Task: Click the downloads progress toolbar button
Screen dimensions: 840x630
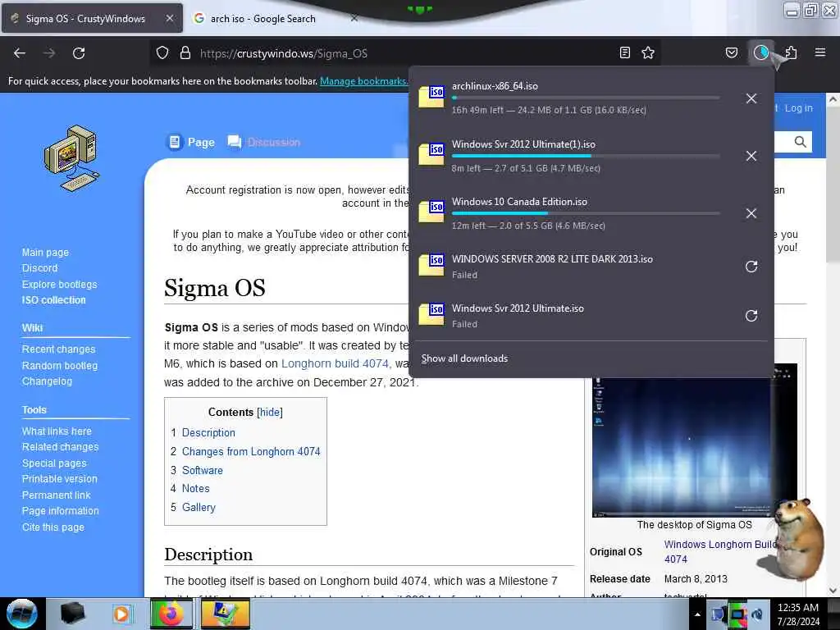Action: (x=761, y=52)
